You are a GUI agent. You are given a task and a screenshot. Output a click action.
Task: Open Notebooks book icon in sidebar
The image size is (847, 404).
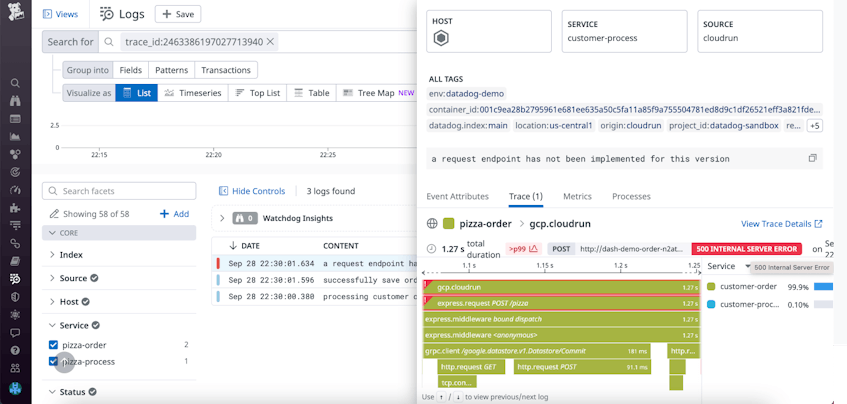point(15,261)
